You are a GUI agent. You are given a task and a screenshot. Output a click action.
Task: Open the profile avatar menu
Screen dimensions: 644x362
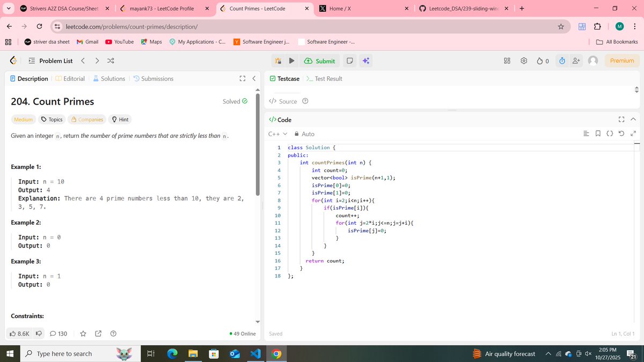point(593,61)
